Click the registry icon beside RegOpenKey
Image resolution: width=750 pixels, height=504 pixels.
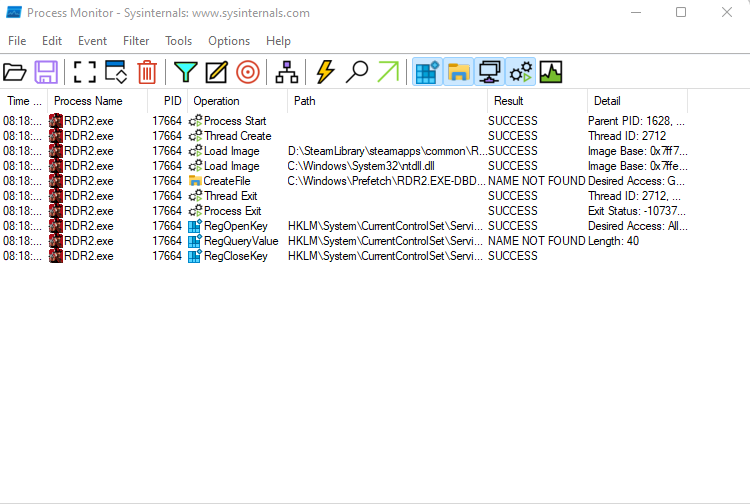(x=195, y=226)
